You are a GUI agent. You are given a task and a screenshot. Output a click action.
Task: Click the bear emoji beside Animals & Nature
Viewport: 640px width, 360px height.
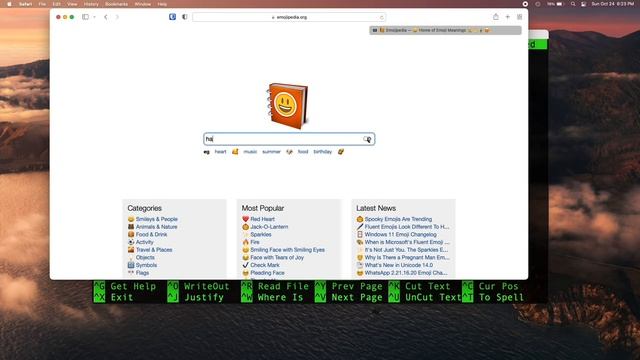tap(131, 227)
